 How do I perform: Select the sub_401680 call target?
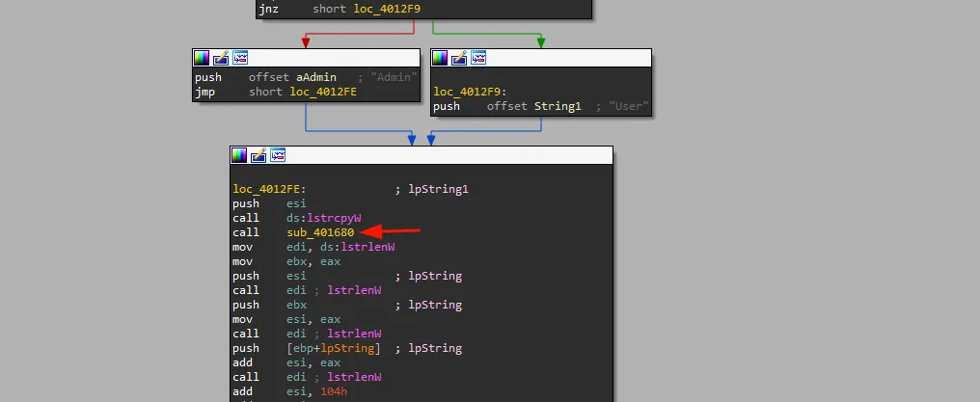[x=320, y=232]
